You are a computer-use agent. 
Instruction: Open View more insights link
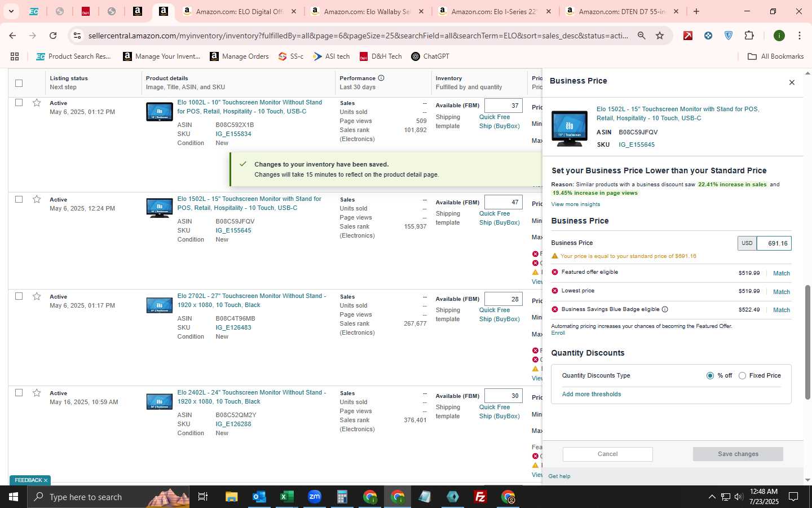[575, 204]
